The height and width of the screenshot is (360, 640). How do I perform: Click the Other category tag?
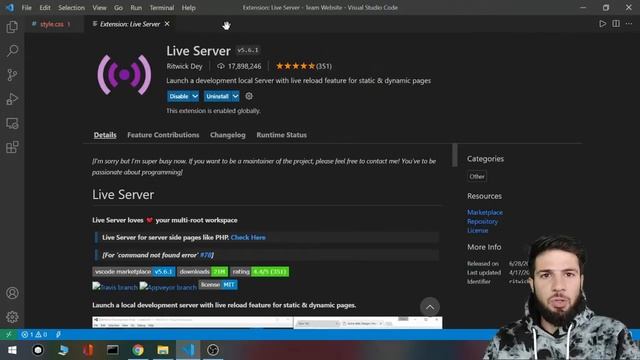477,177
